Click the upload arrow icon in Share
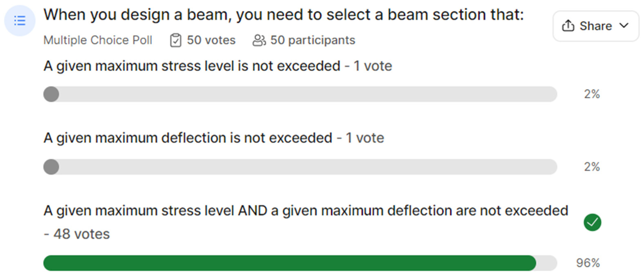644x276 pixels. [x=568, y=26]
